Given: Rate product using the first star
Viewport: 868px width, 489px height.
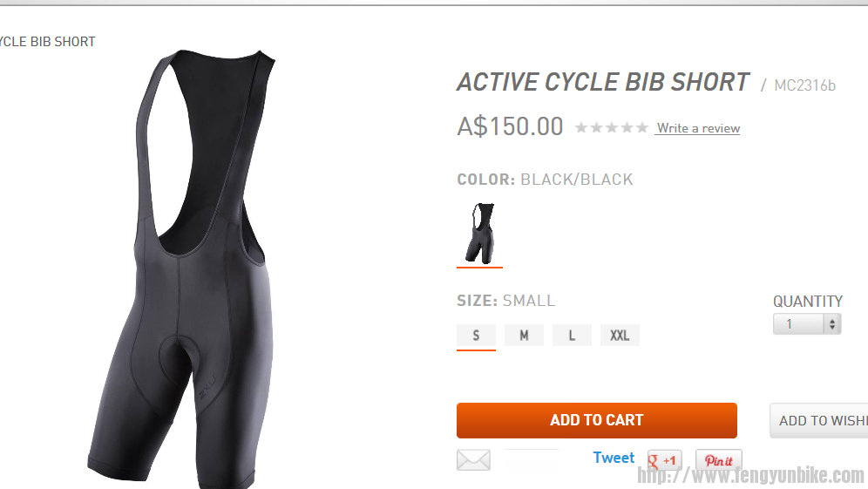Looking at the screenshot, I should click(x=581, y=128).
